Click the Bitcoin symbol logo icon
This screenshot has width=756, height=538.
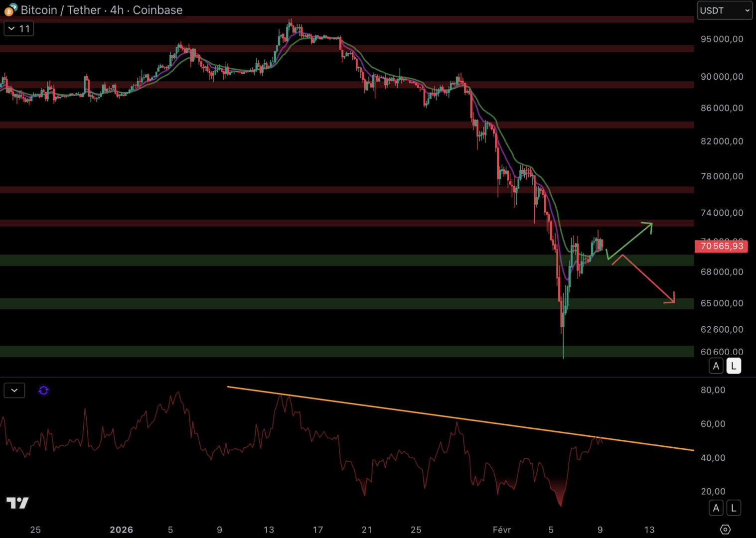pos(9,10)
